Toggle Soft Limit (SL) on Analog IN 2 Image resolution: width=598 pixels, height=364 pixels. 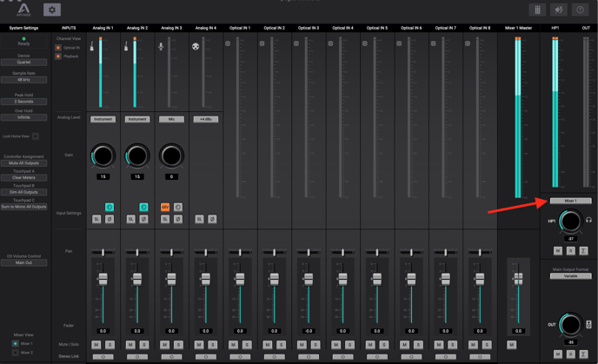tap(130, 219)
